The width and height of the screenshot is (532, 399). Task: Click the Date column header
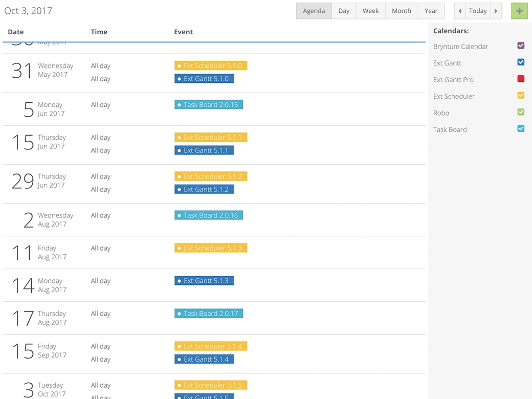coord(16,32)
